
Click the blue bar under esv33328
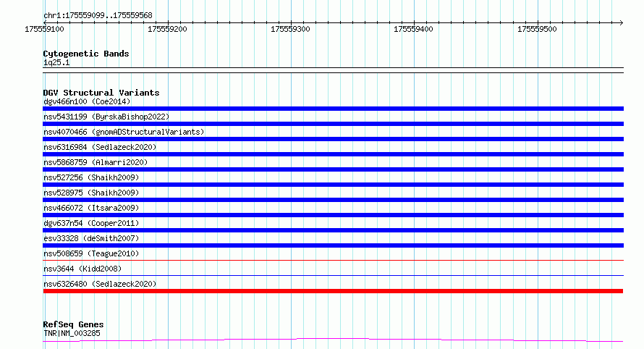tap(333, 245)
